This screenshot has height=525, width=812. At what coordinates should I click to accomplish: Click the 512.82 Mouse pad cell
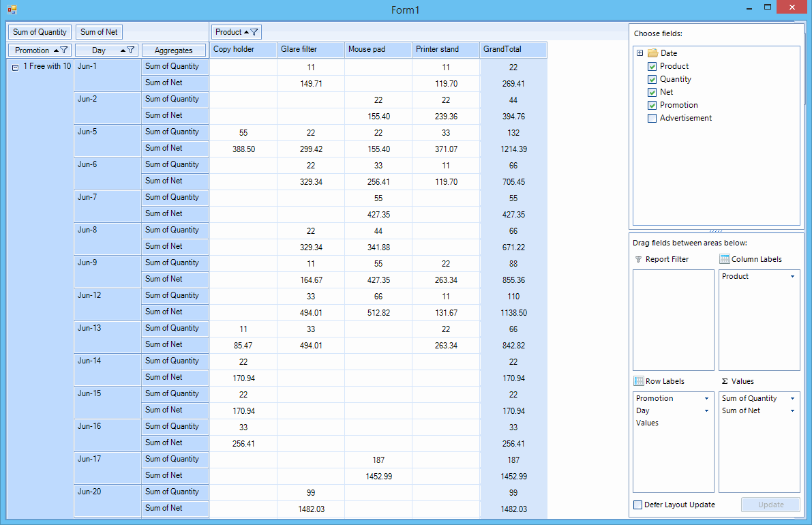pos(378,313)
